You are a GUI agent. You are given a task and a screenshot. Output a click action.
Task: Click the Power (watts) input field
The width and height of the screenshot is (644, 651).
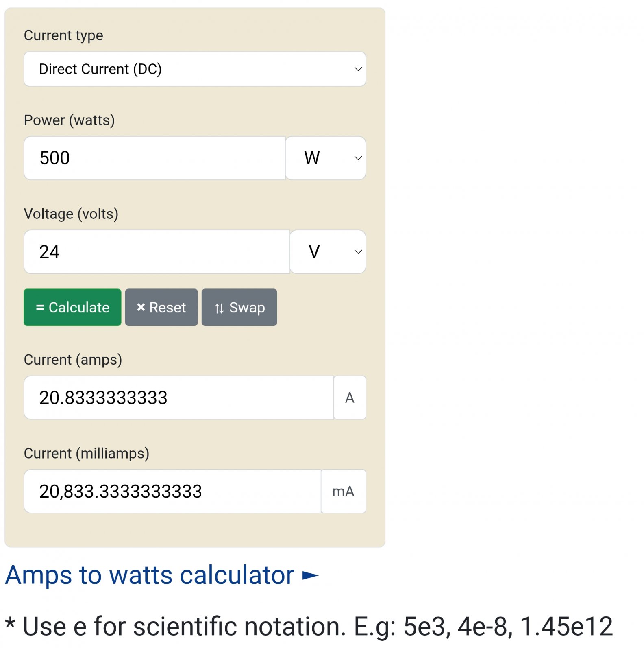click(154, 158)
